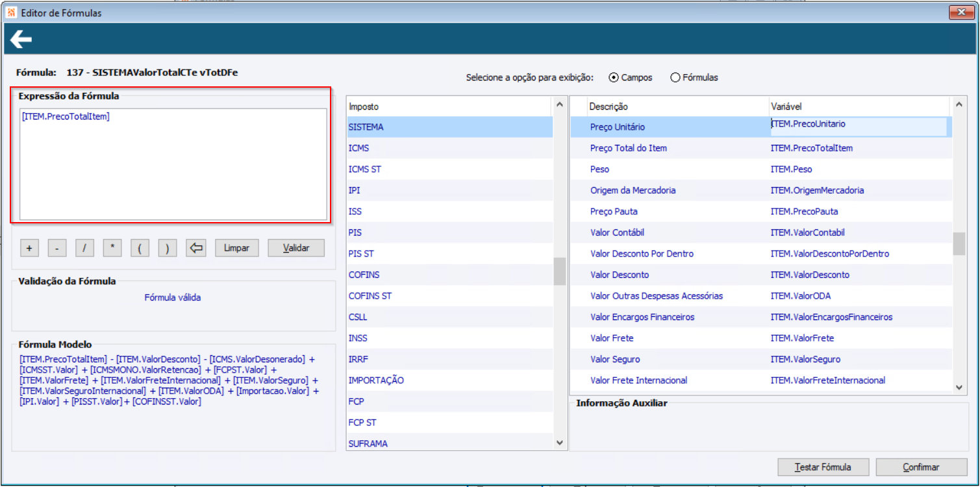Click the Limpar button
This screenshot has height=487, width=980.
(237, 248)
